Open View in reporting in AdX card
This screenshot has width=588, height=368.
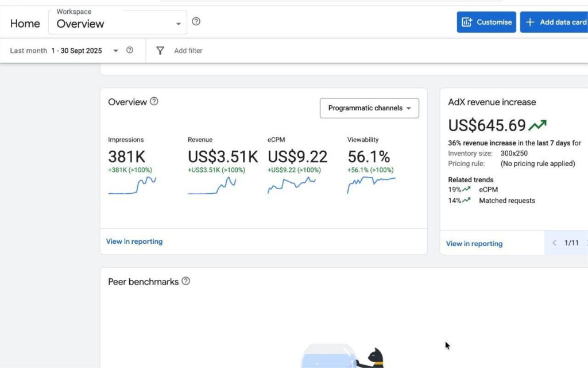pos(474,243)
